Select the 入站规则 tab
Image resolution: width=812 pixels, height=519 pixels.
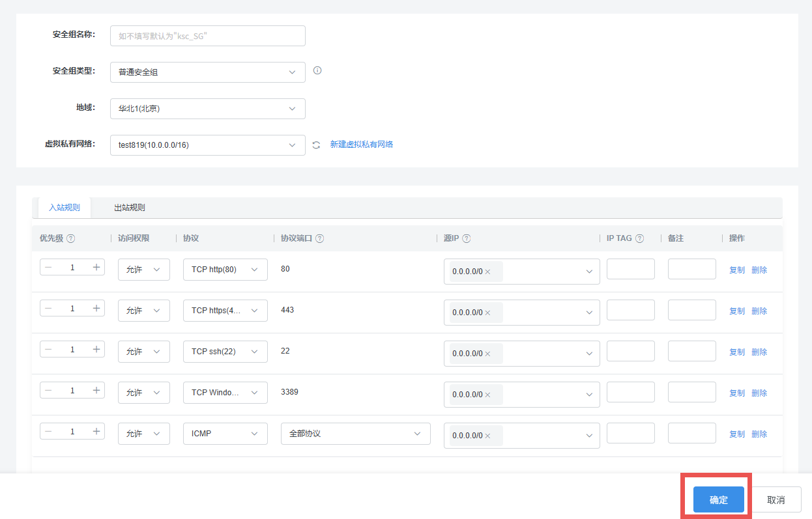(65, 208)
